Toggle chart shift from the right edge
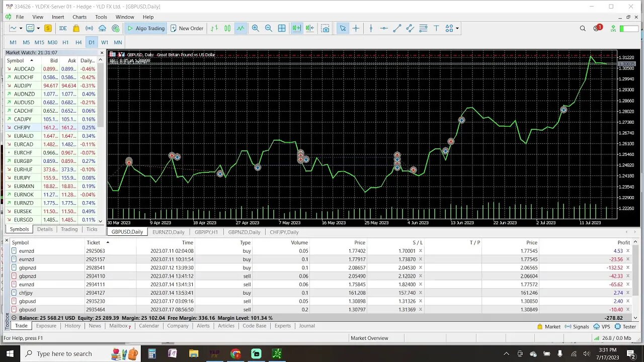 (x=310, y=29)
